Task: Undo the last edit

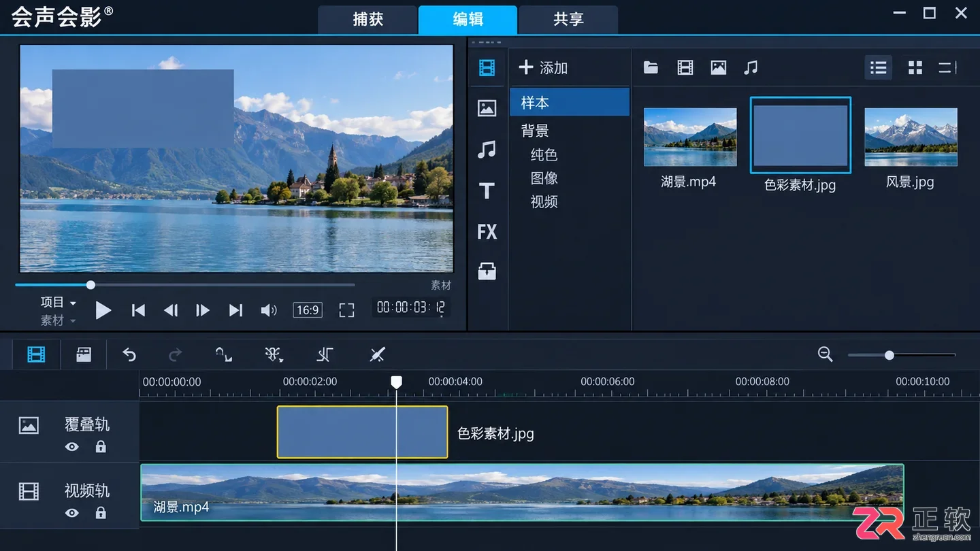Action: click(129, 354)
